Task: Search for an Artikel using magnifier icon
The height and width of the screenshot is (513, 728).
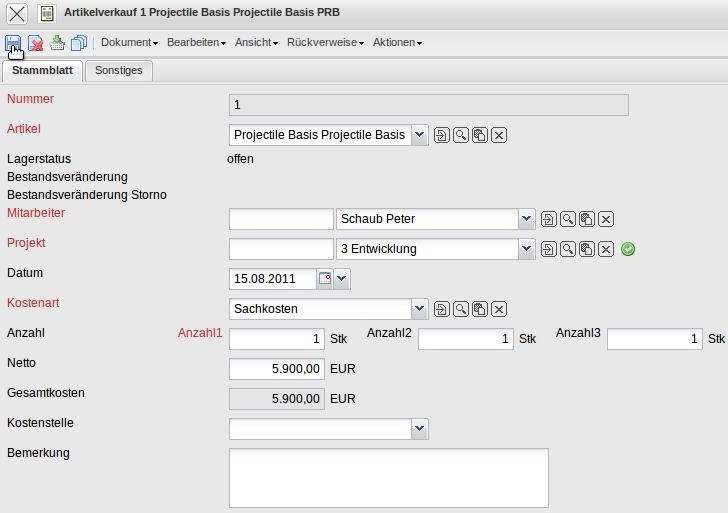Action: (x=461, y=135)
